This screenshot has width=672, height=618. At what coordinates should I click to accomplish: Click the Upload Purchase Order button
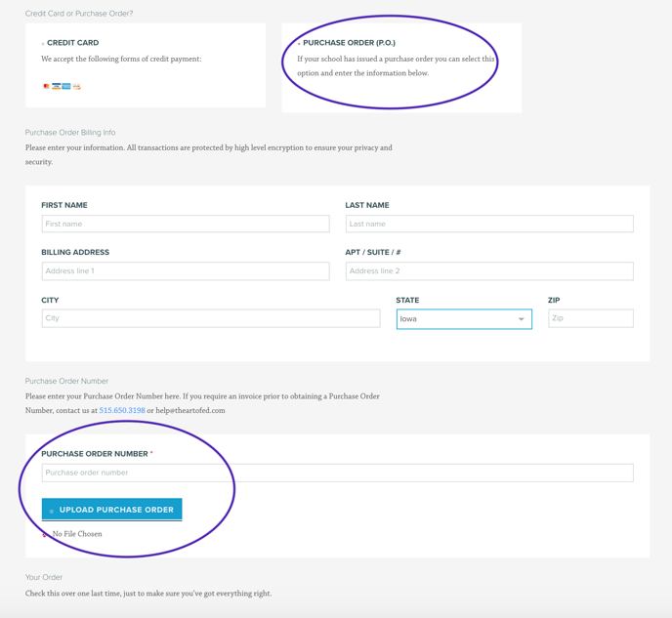click(112, 510)
